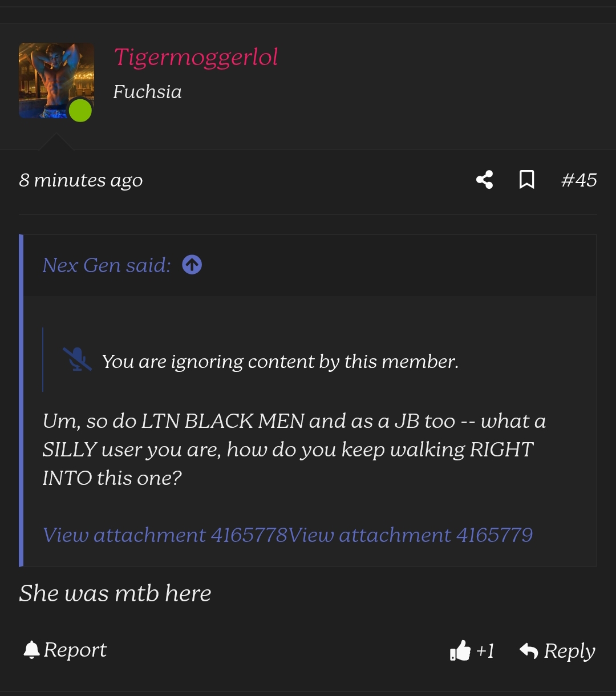616x696 pixels.
Task: Click the share post icon
Action: 484,180
